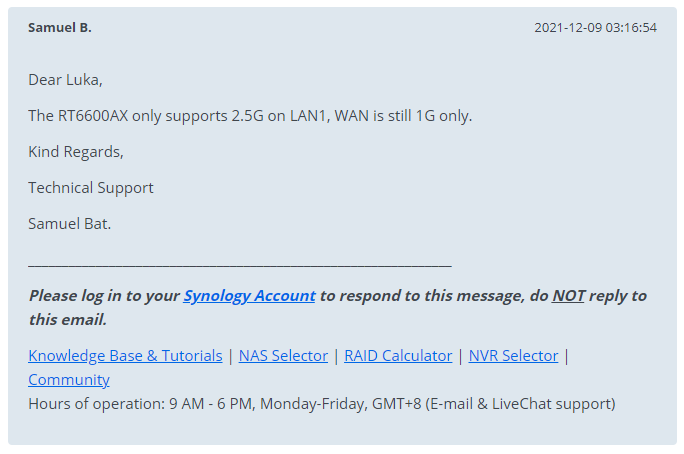Click the 2021-12-09 03:16:54 timestamp
This screenshot has height=454, width=684.
point(595,27)
